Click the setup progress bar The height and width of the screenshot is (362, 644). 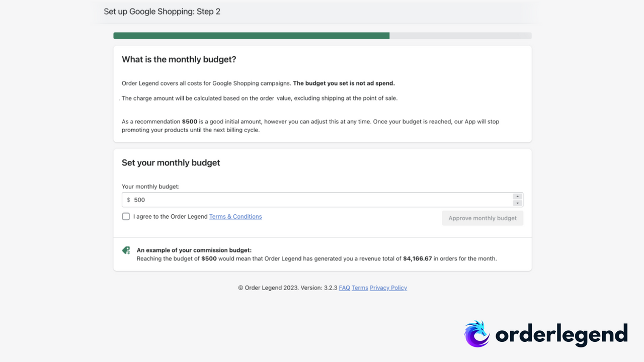pos(323,36)
